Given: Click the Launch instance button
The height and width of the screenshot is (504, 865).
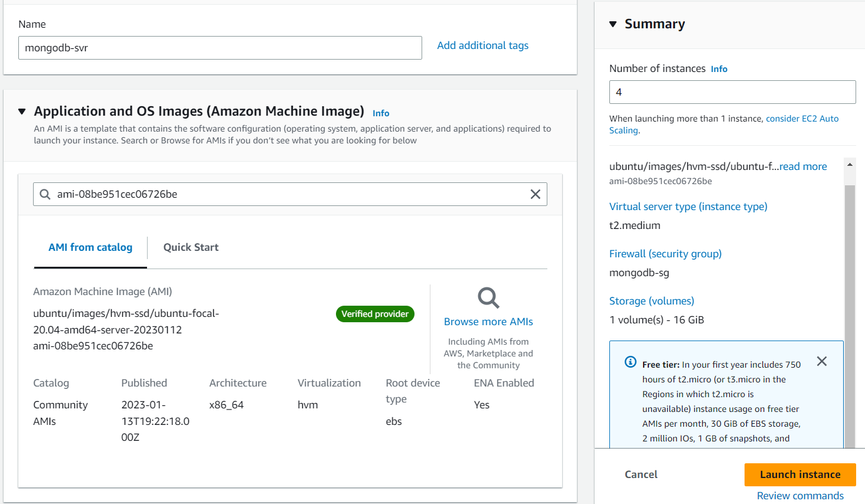Looking at the screenshot, I should pos(800,474).
